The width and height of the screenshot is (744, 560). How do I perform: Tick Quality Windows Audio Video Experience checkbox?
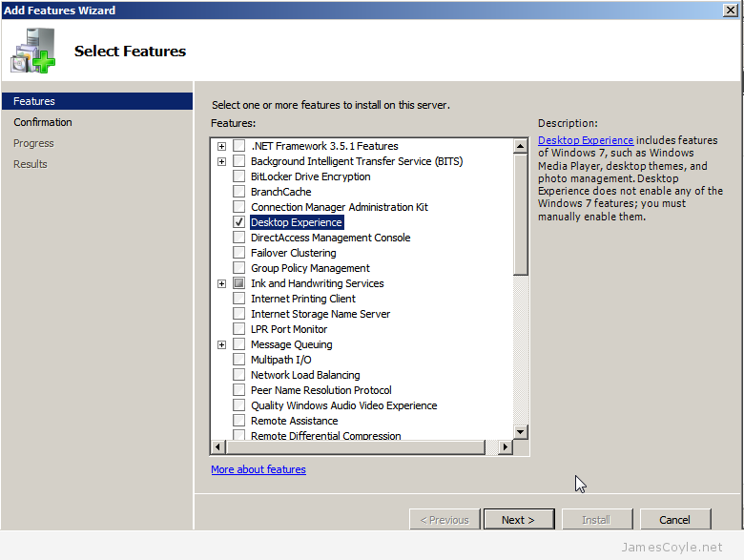tap(239, 404)
